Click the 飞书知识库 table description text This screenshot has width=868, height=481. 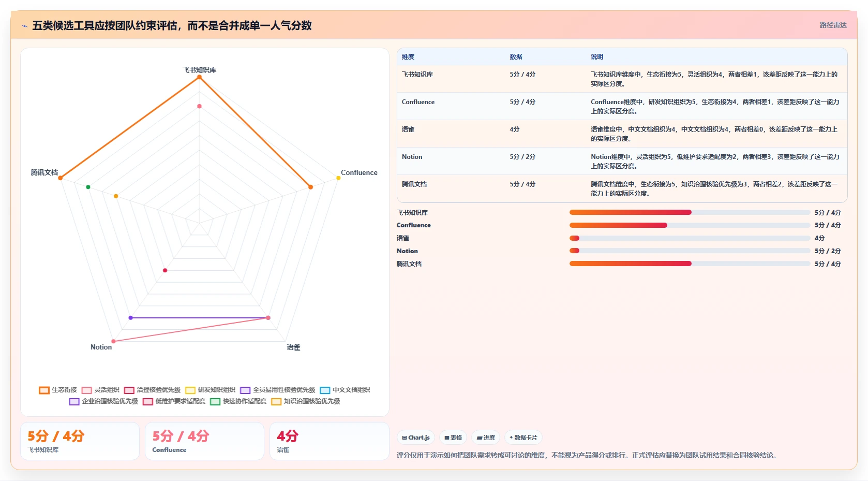click(714, 79)
